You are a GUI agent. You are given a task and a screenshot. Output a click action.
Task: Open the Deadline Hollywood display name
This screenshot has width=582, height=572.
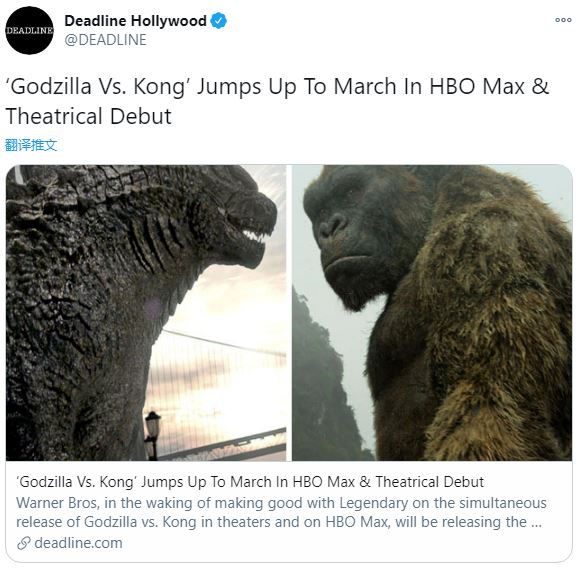(x=135, y=20)
